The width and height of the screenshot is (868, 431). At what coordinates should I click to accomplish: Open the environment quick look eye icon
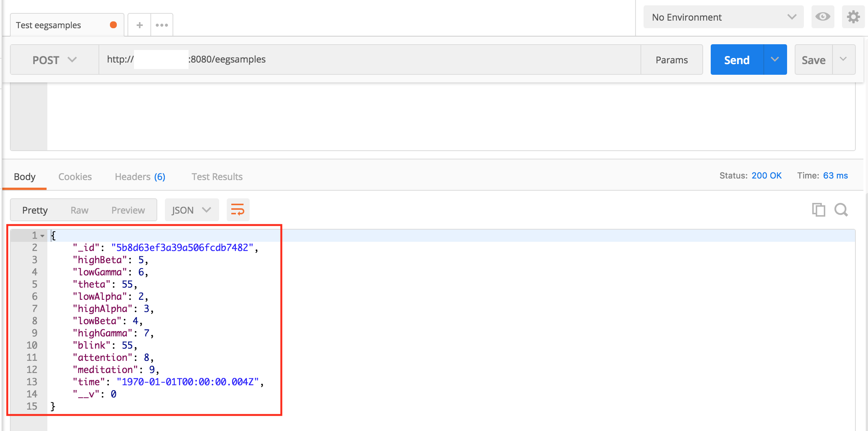[823, 17]
